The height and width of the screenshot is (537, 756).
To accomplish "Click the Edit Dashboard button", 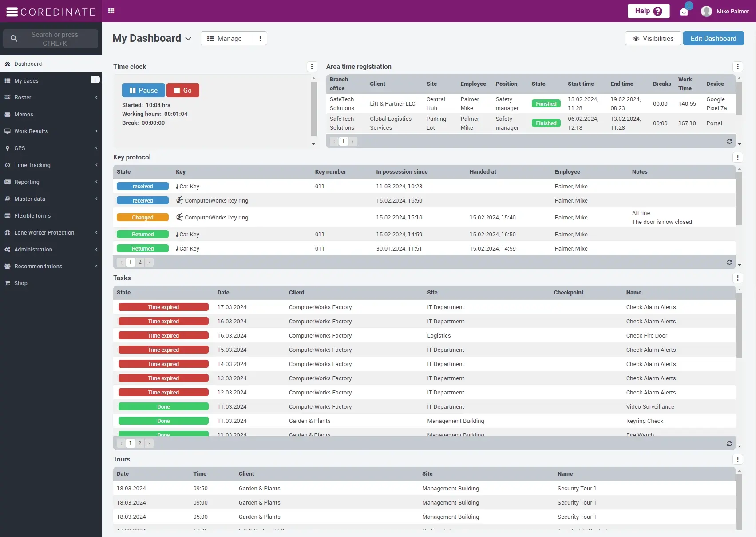I will (713, 38).
